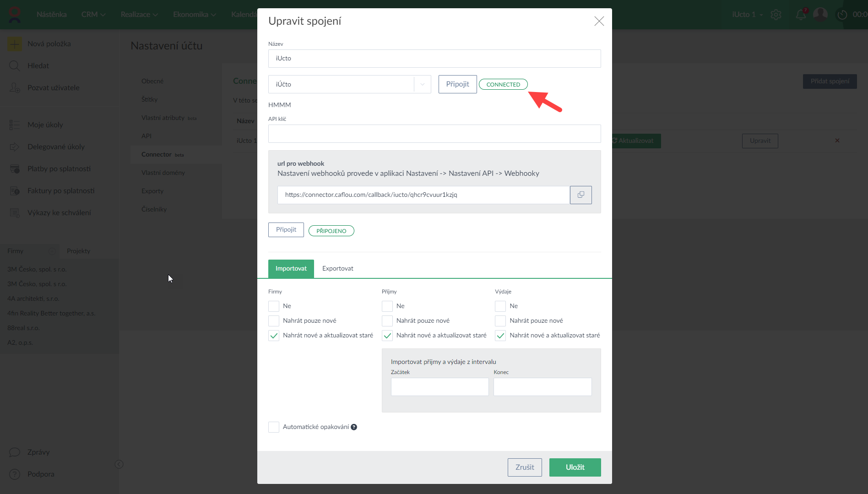
Task: Check 'Ne' under Firmy
Action: coord(274,306)
